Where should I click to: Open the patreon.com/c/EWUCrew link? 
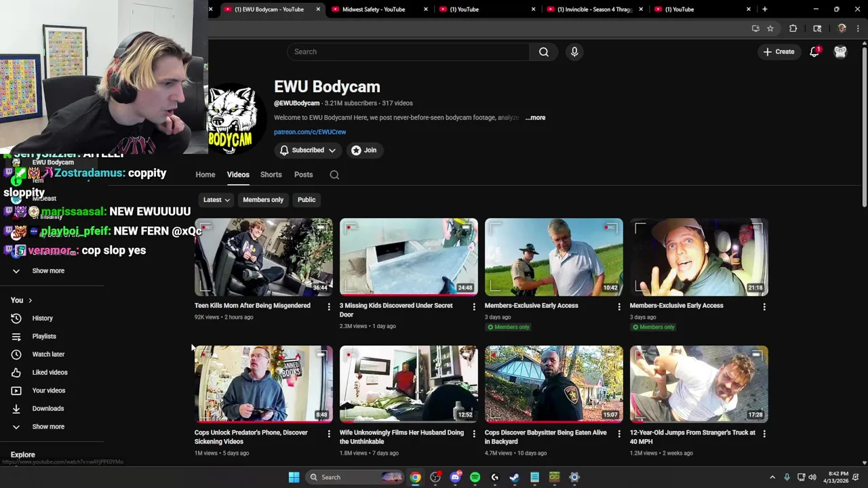point(310,132)
